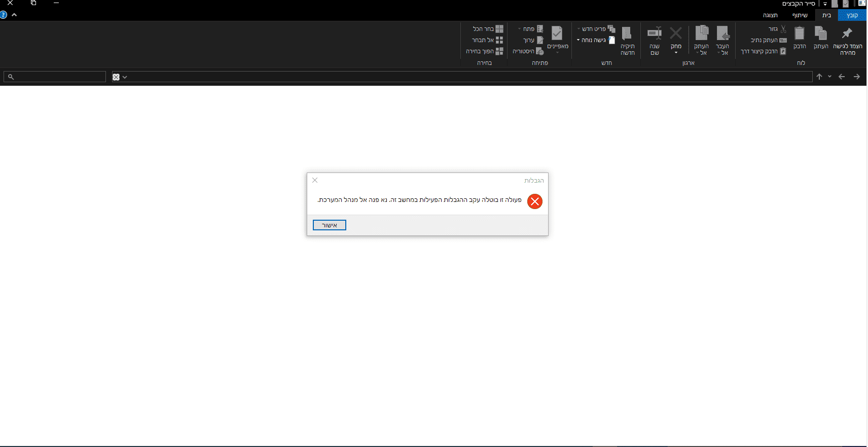The width and height of the screenshot is (868, 447).
Task: Clear selection with אל תבחר
Action: (487, 40)
